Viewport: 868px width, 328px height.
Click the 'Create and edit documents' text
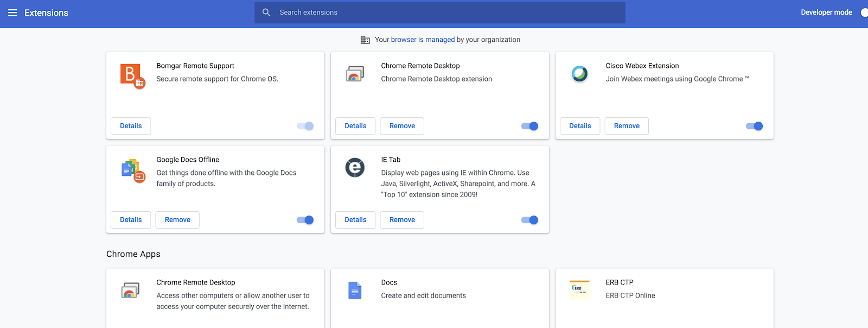(x=423, y=295)
